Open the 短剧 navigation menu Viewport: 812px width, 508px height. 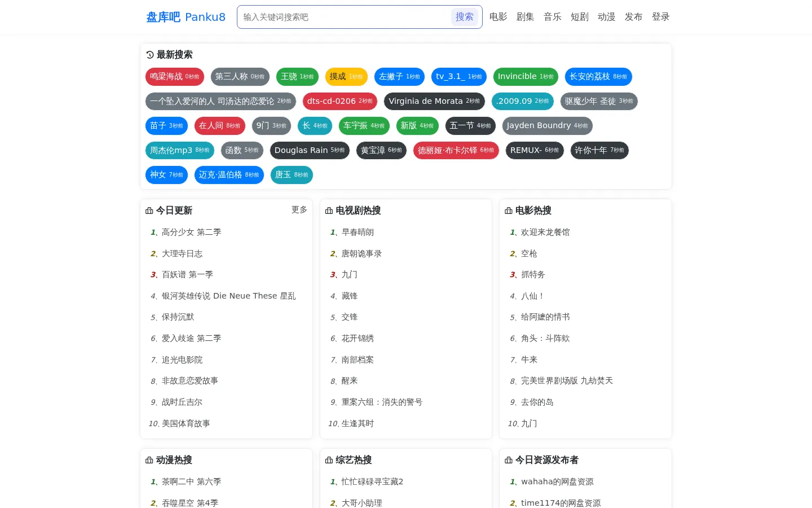pyautogui.click(x=580, y=17)
